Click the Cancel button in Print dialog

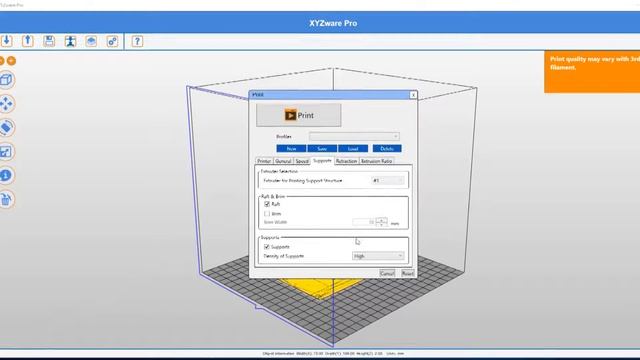[387, 273]
